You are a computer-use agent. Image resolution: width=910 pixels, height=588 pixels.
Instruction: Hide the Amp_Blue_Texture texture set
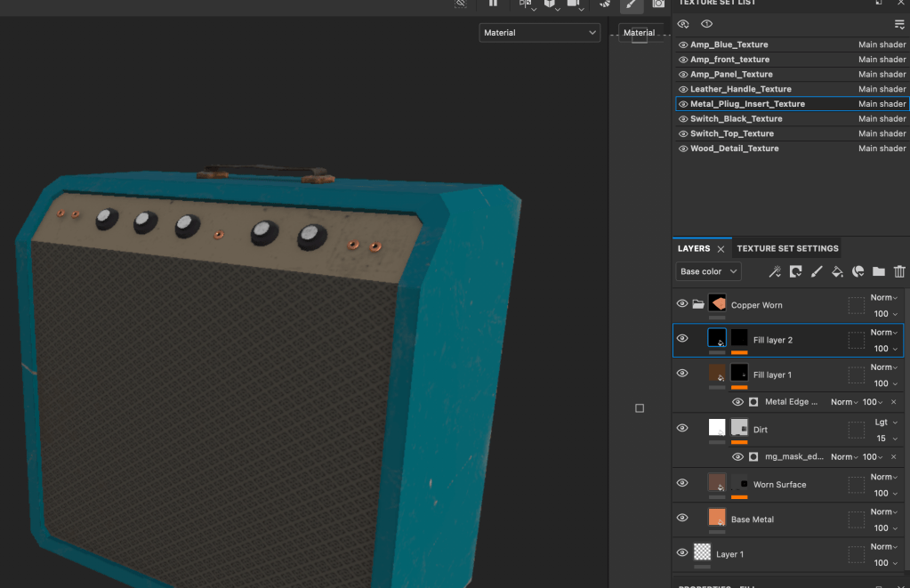pos(683,44)
